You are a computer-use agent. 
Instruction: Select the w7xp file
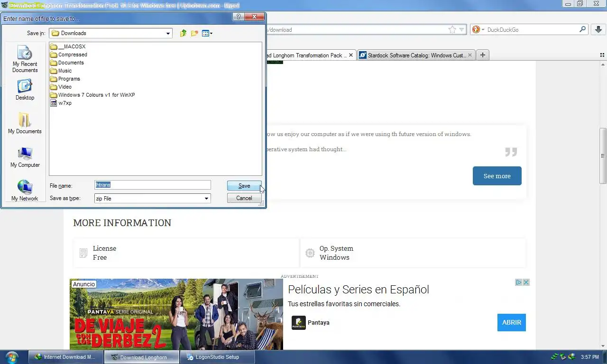(61, 103)
